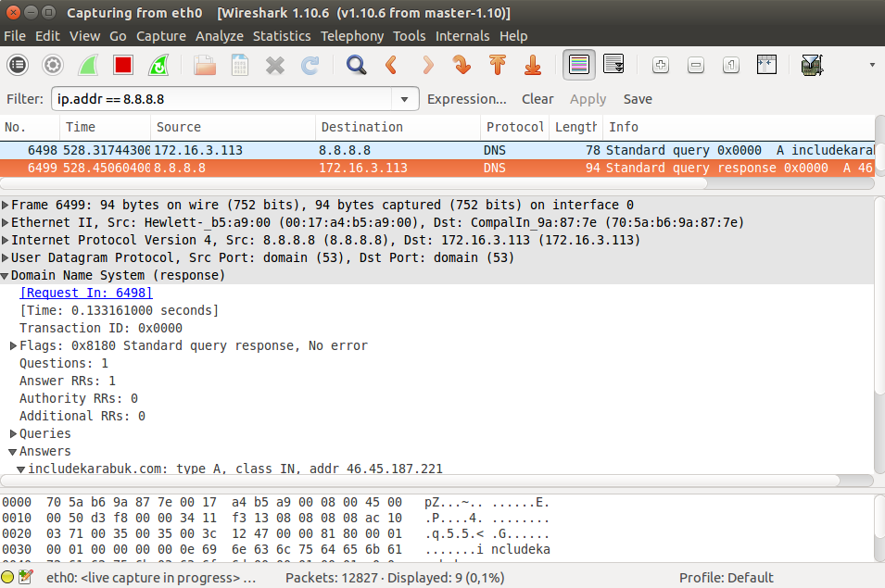This screenshot has width=885, height=588.
Task: Expand the Flags 0x8180 field
Action: pyautogui.click(x=14, y=345)
